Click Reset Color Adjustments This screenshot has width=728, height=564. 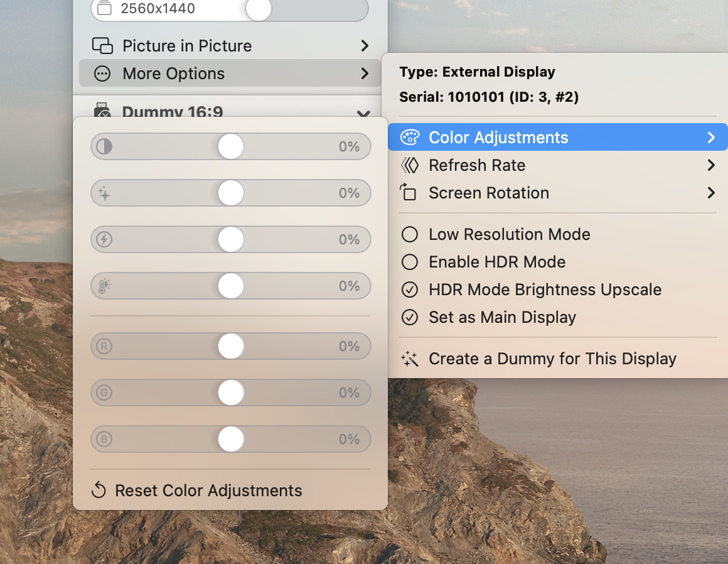(x=208, y=491)
